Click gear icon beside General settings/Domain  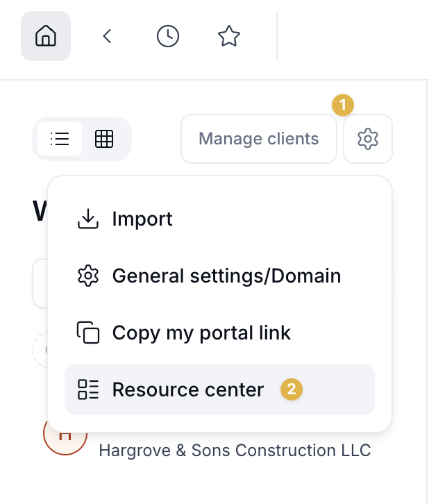88,276
